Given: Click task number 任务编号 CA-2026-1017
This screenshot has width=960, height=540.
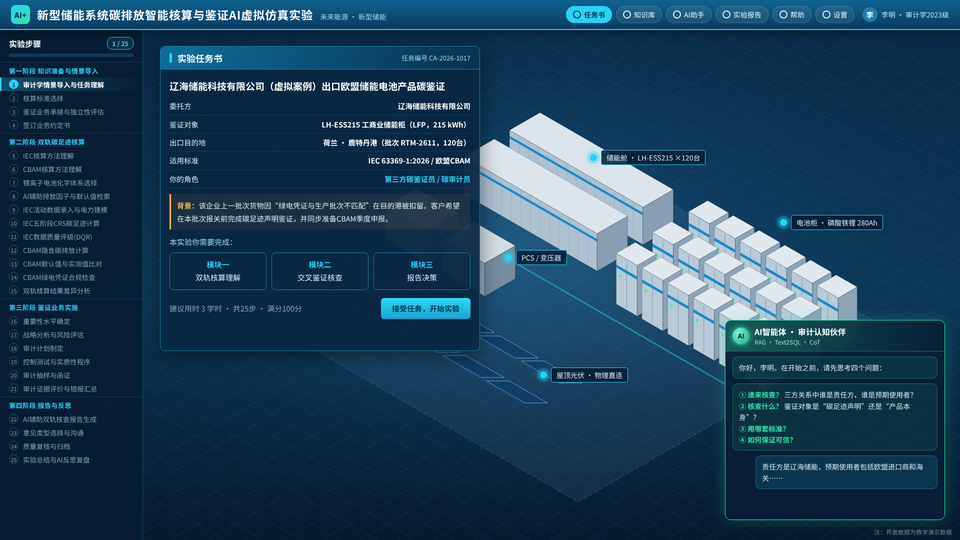Looking at the screenshot, I should (x=436, y=58).
